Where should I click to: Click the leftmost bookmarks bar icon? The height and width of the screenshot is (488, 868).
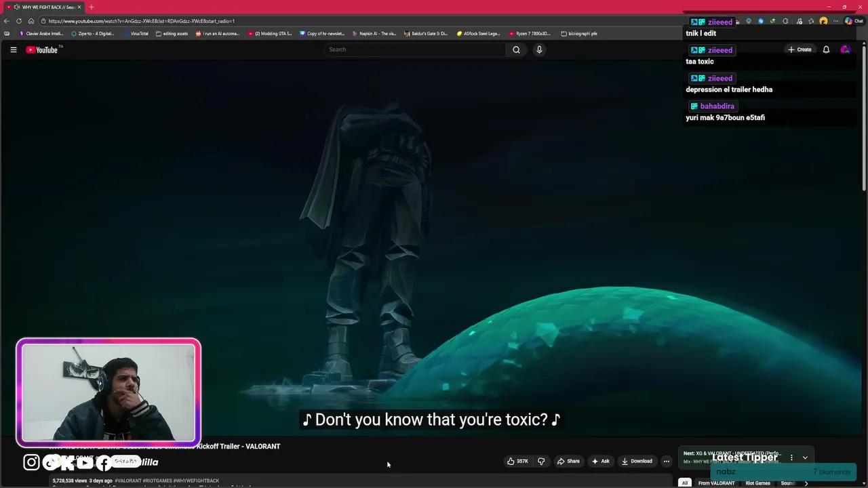(7, 33)
